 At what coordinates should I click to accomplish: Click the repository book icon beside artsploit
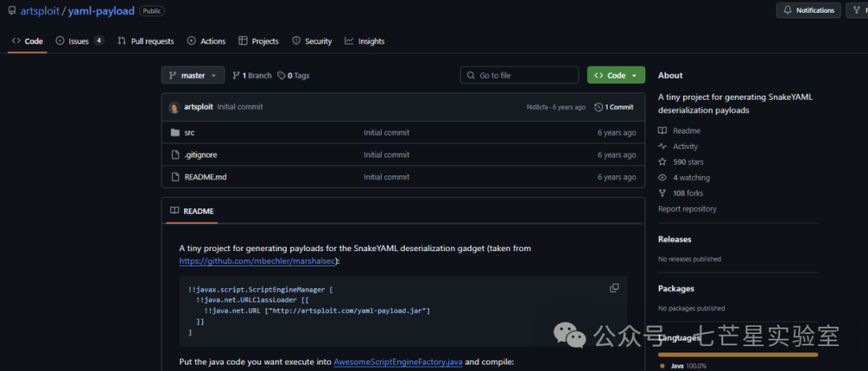[12, 11]
